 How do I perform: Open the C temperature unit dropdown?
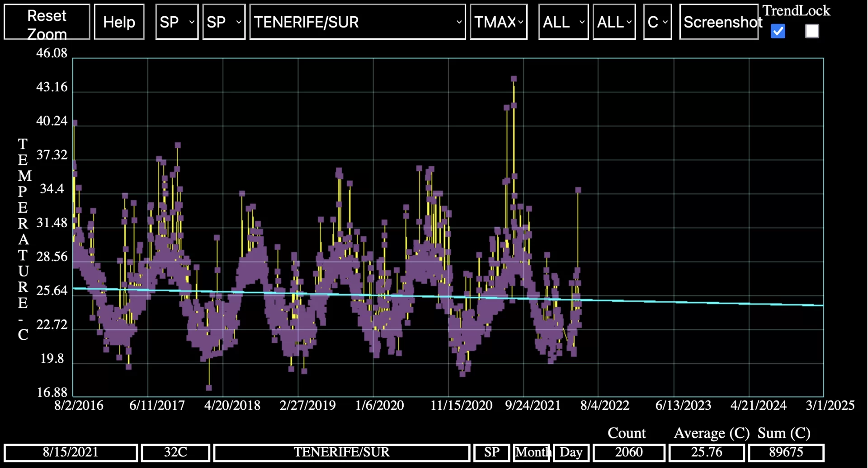click(657, 21)
